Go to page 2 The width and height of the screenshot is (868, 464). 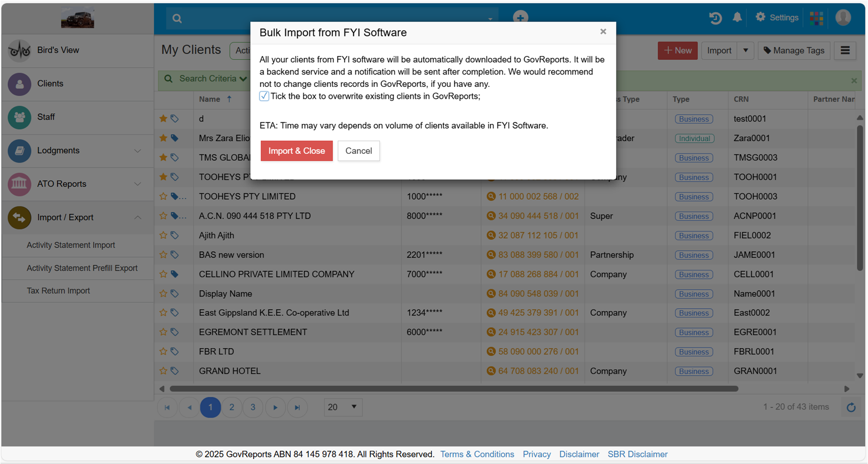click(231, 408)
